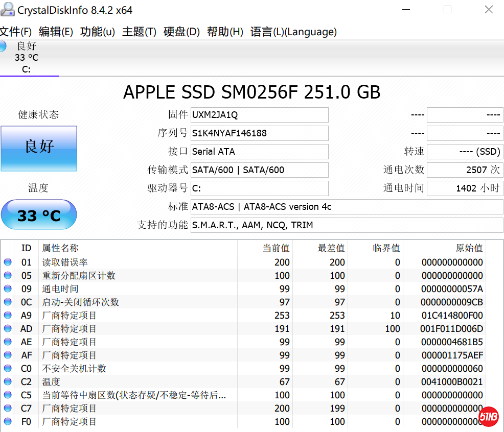Screen dimensions: 504x432
Task: Open the 功能(u) menu
Action: [97, 32]
